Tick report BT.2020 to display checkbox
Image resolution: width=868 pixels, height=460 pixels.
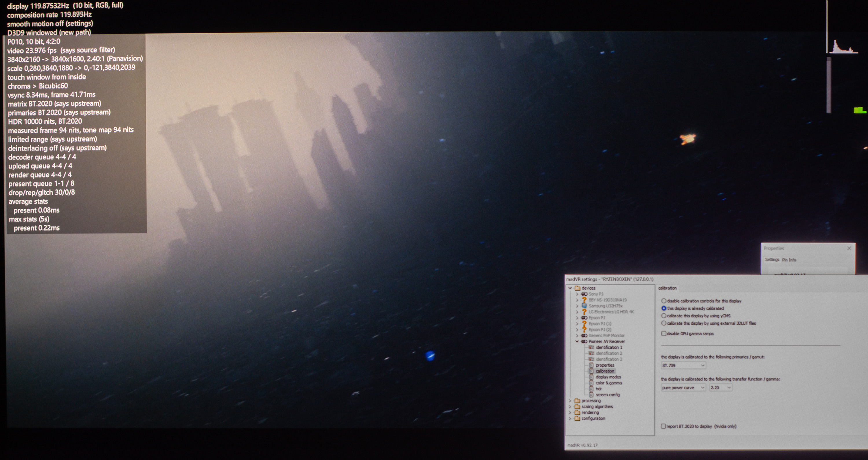[x=663, y=426]
